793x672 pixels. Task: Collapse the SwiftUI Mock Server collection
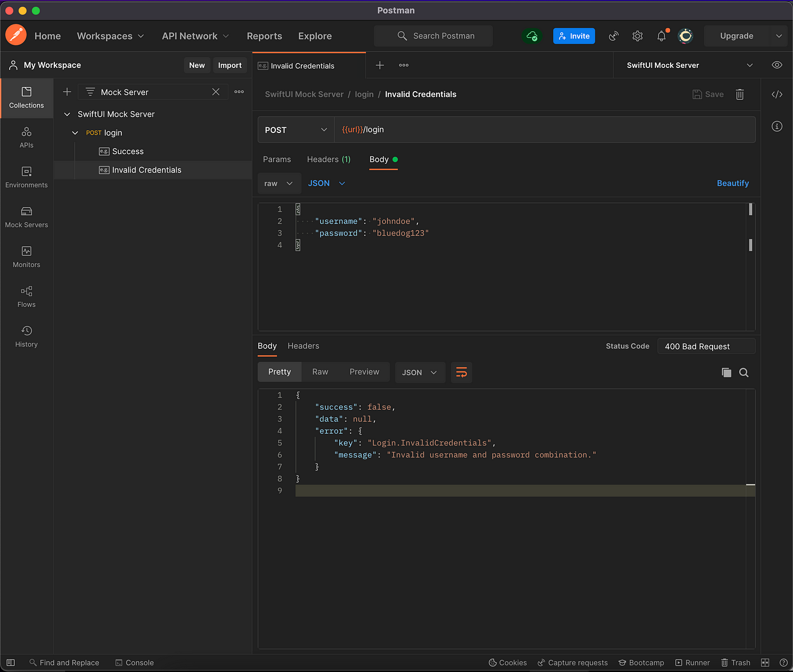67,114
